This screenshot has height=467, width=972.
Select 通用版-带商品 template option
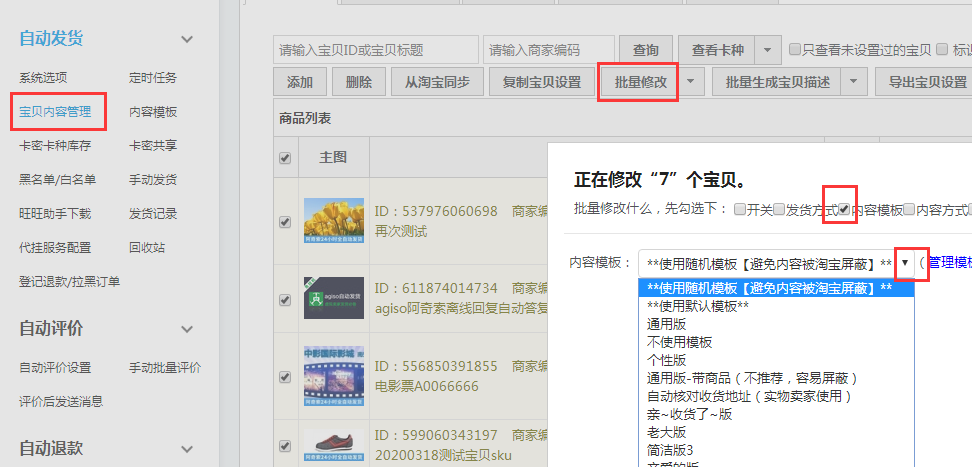pos(777,378)
